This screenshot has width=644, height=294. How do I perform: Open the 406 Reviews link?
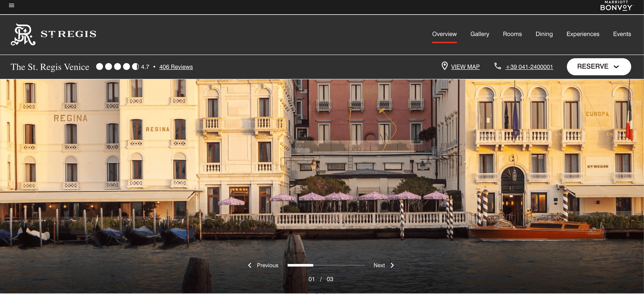pyautogui.click(x=176, y=67)
